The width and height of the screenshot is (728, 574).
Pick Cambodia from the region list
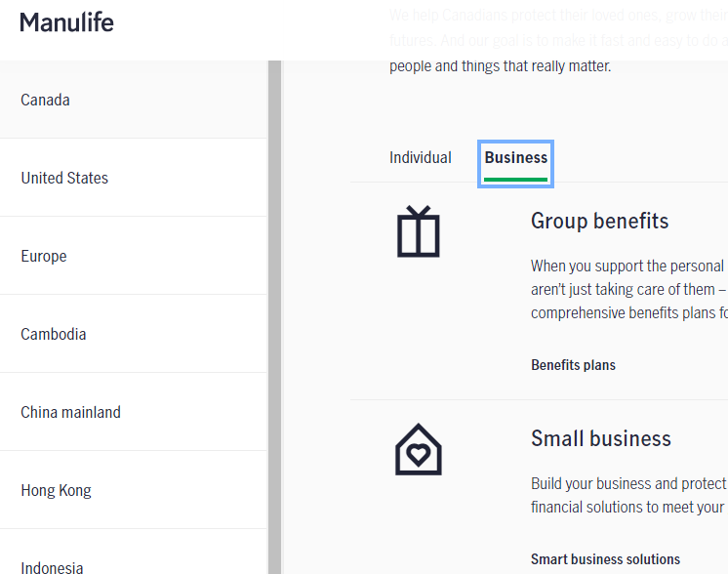[x=134, y=334]
